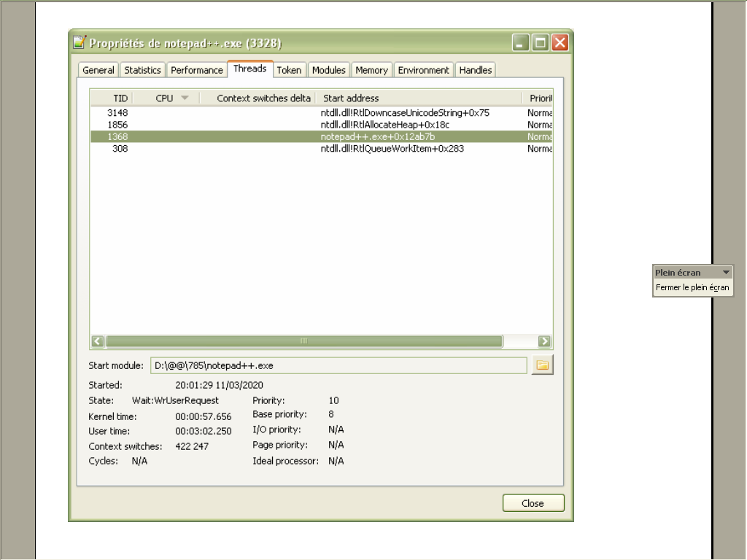Click the started time 20:01:29 11/03/2020
The width and height of the screenshot is (747, 560).
click(x=219, y=385)
